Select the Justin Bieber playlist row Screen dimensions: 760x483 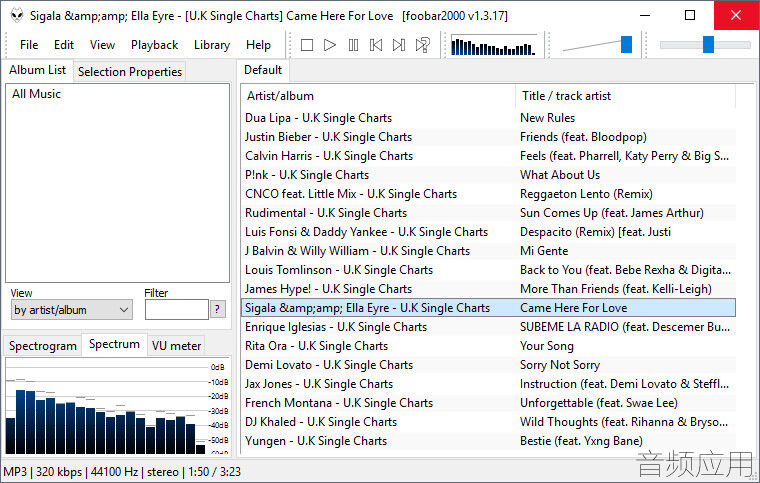point(489,137)
